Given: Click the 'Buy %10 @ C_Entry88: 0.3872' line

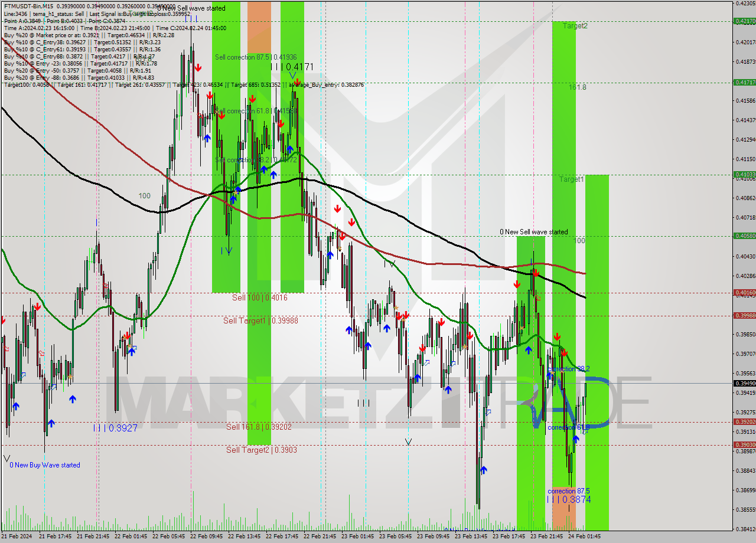Looking at the screenshot, I should (x=79, y=56).
